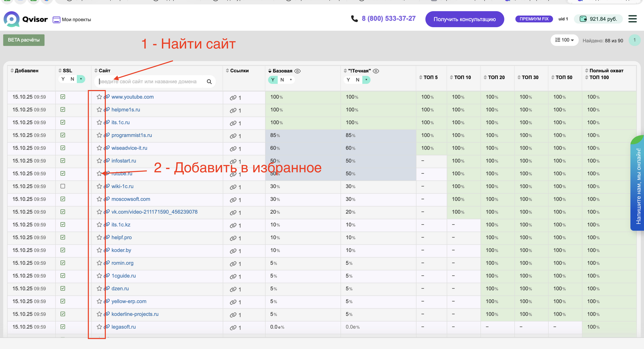
Task: Add www.youtube.com to favorites with its star
Action: 99,97
